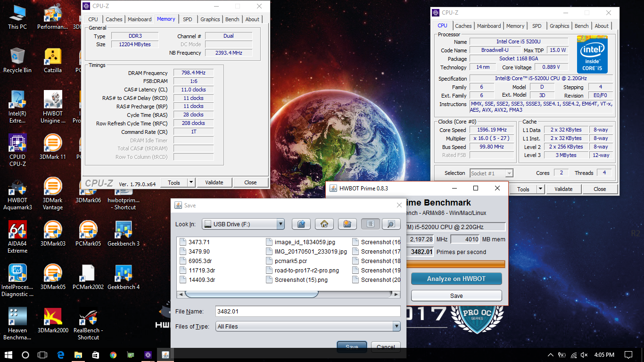Click the PCMark05 desktop shortcut
Screen dimensions: 644x362
(88, 234)
